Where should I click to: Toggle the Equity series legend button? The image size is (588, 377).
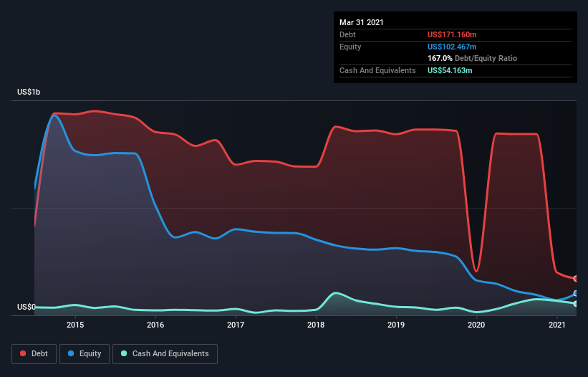coord(85,354)
